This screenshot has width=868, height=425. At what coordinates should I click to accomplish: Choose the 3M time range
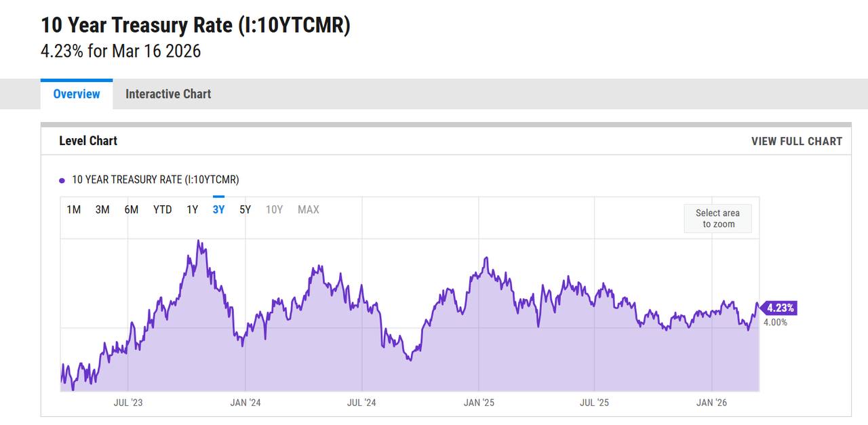[x=102, y=209]
